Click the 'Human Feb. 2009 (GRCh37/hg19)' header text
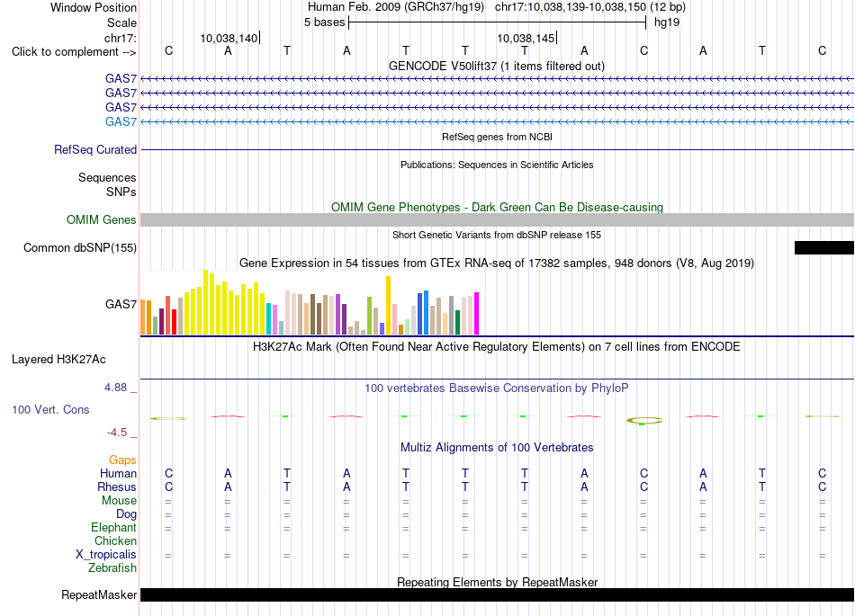 tap(396, 7)
